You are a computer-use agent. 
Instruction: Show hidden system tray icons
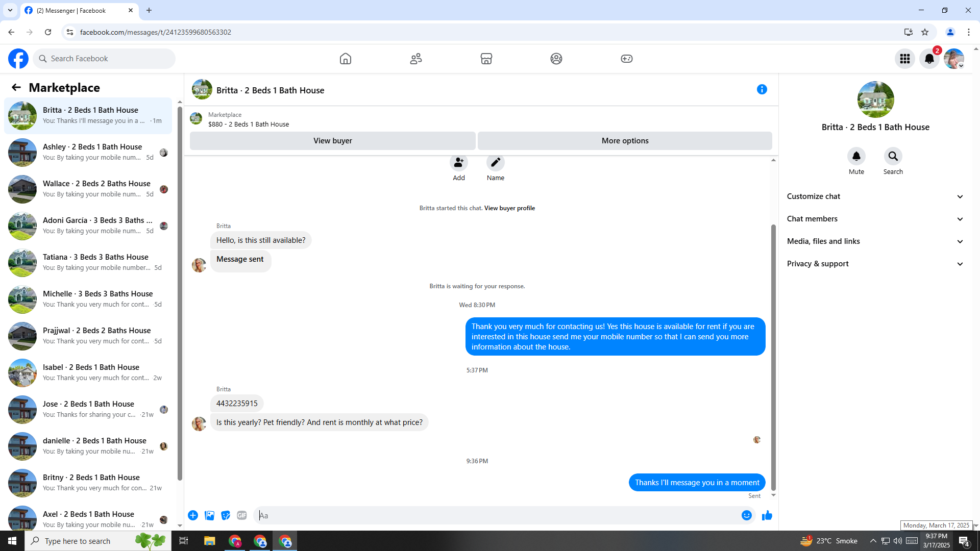[x=873, y=541]
